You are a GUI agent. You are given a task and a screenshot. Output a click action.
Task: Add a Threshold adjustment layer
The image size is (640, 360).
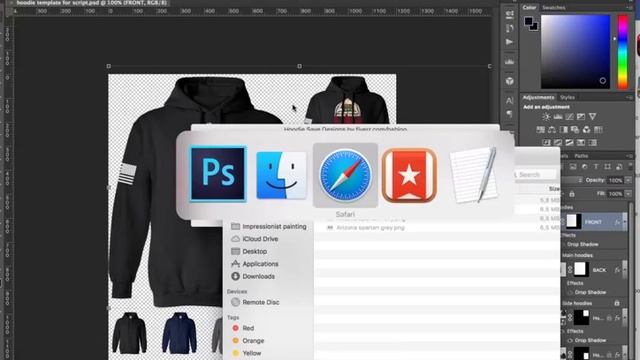[569, 142]
